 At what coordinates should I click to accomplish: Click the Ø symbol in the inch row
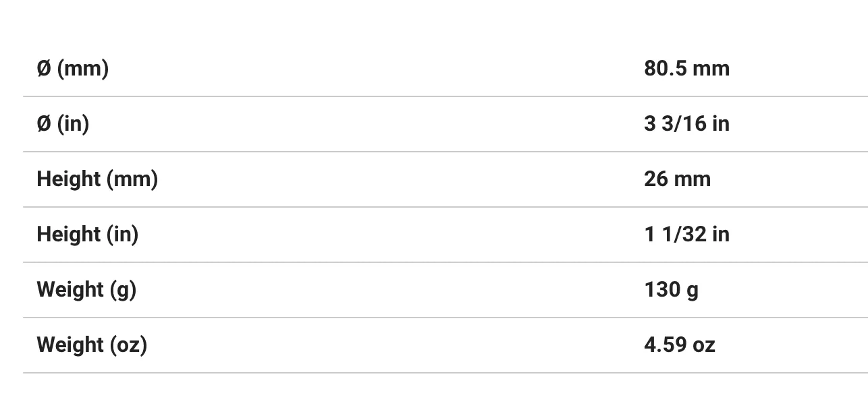[44, 124]
